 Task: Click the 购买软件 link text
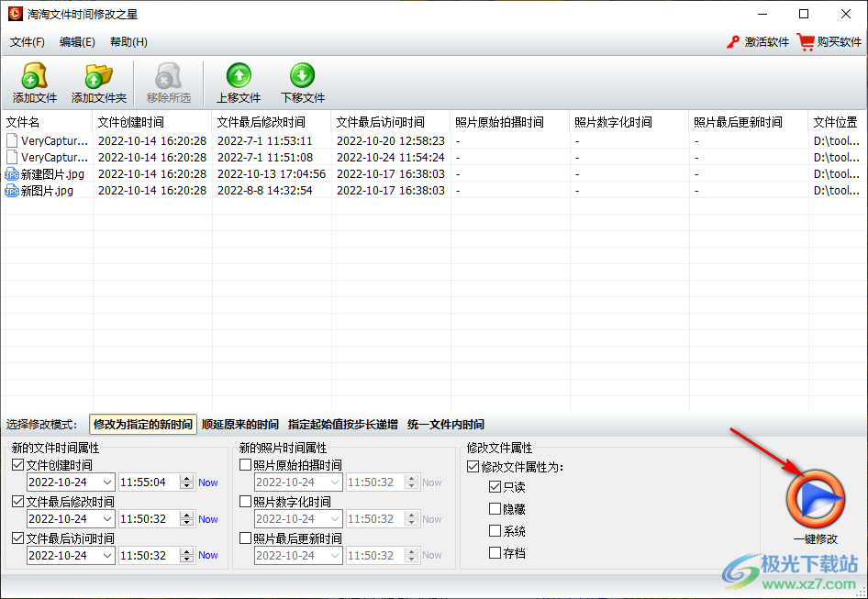pos(840,42)
